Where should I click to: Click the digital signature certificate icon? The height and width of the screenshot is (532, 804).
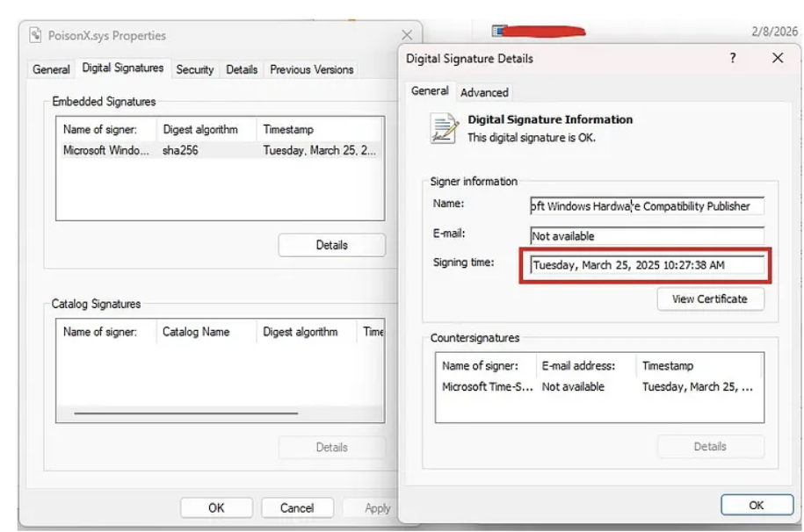(x=444, y=128)
